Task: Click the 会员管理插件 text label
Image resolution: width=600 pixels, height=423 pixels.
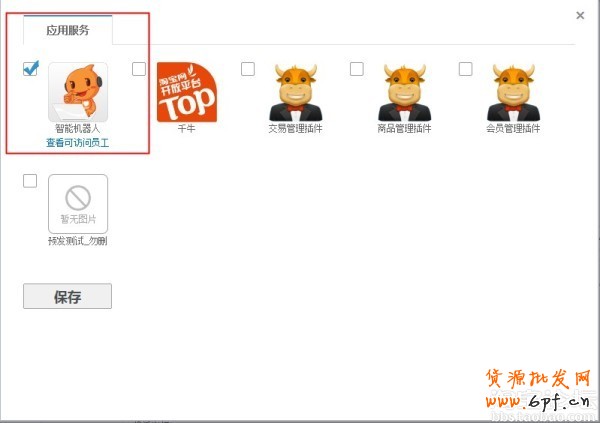Action: coord(514,128)
